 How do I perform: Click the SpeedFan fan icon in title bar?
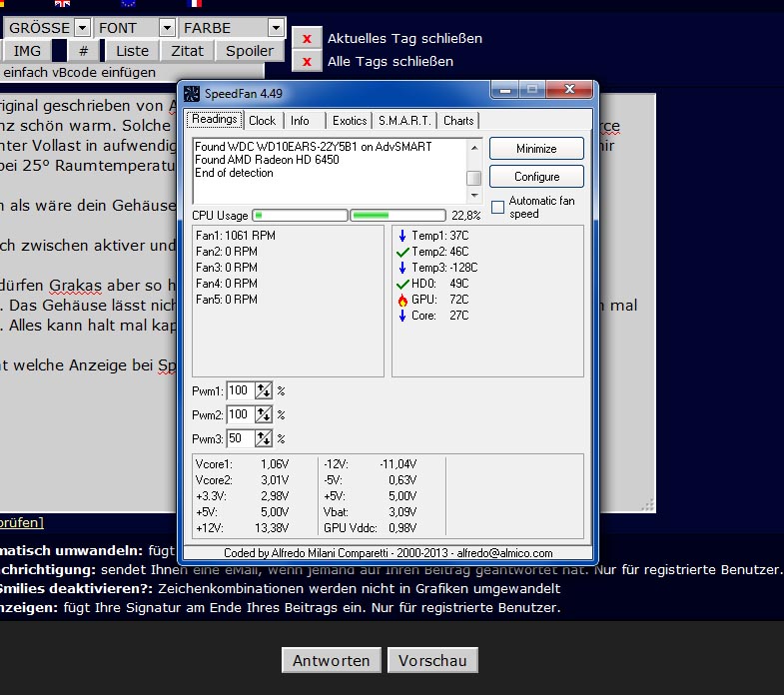point(191,94)
